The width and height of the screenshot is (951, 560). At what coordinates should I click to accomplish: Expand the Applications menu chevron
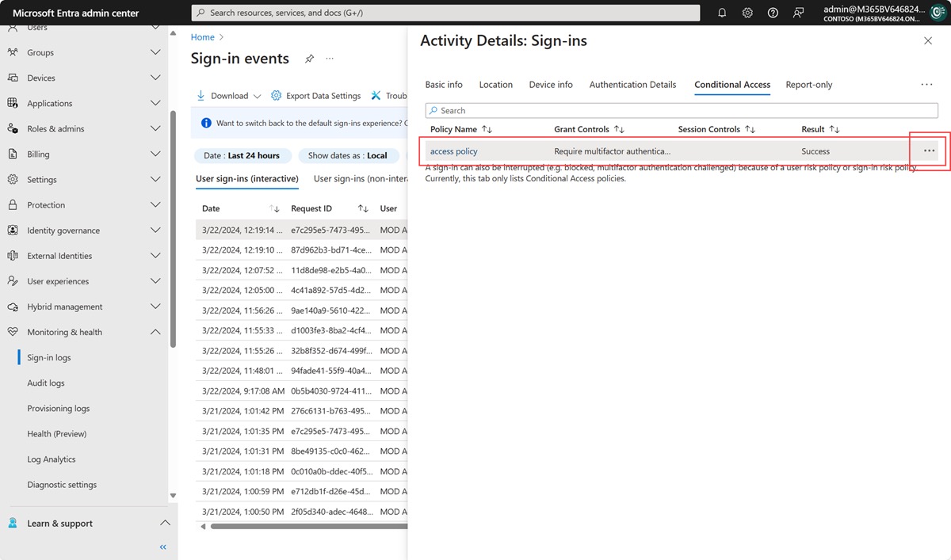pos(155,103)
